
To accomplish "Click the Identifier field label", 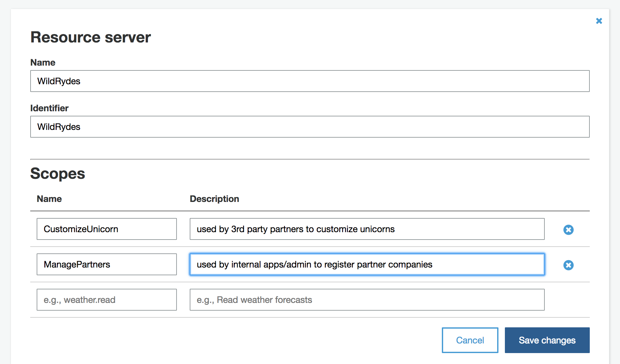I will [x=49, y=108].
